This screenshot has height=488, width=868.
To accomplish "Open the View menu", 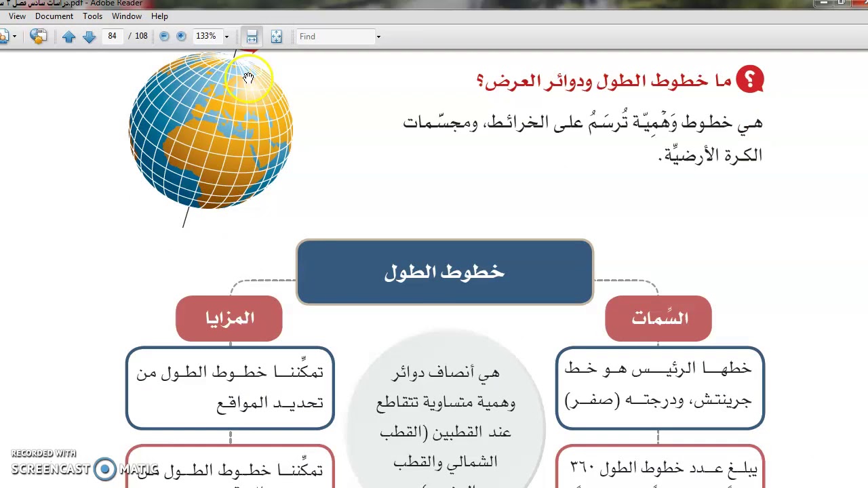I will click(x=17, y=16).
